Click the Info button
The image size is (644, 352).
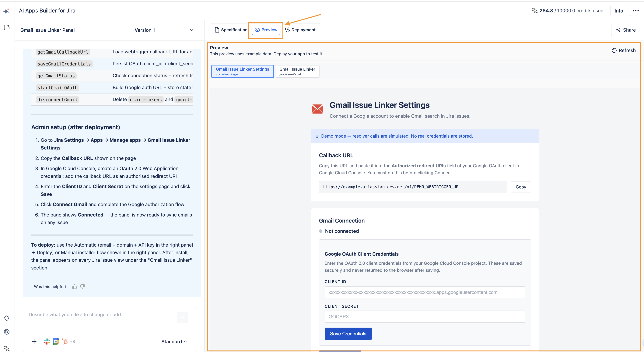[618, 11]
